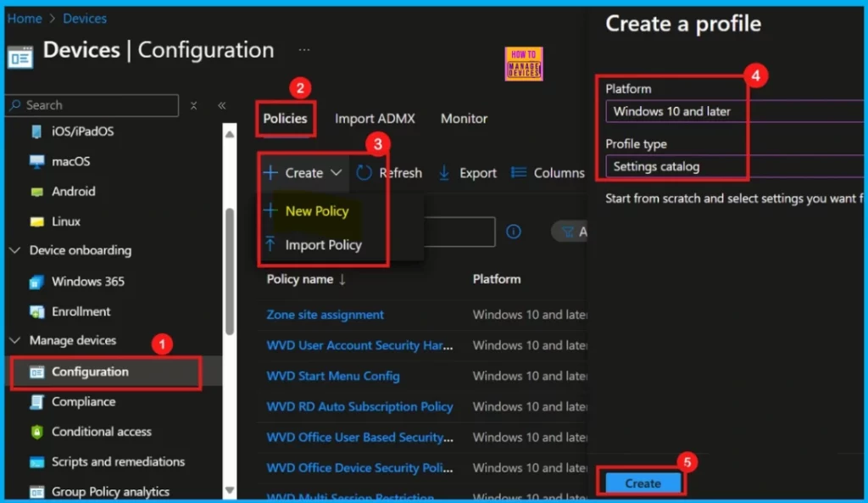Screen dimensions: 868x503
Task: Click the blue Create button
Action: tap(643, 483)
